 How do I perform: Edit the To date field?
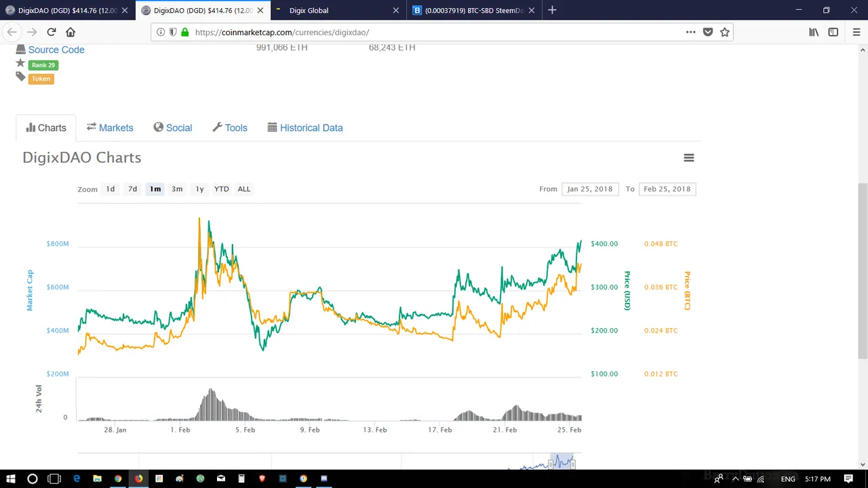667,189
